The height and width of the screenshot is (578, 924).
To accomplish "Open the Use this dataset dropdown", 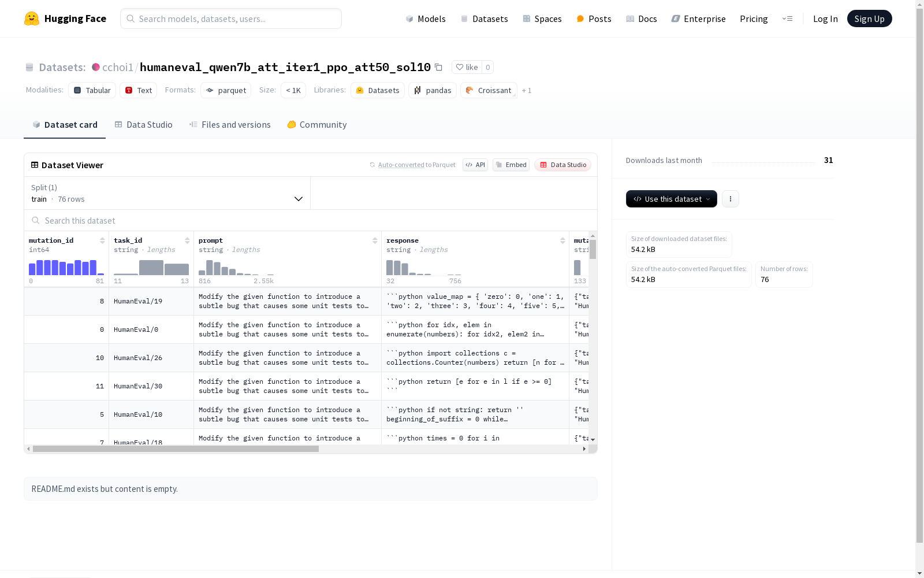I will tap(672, 199).
